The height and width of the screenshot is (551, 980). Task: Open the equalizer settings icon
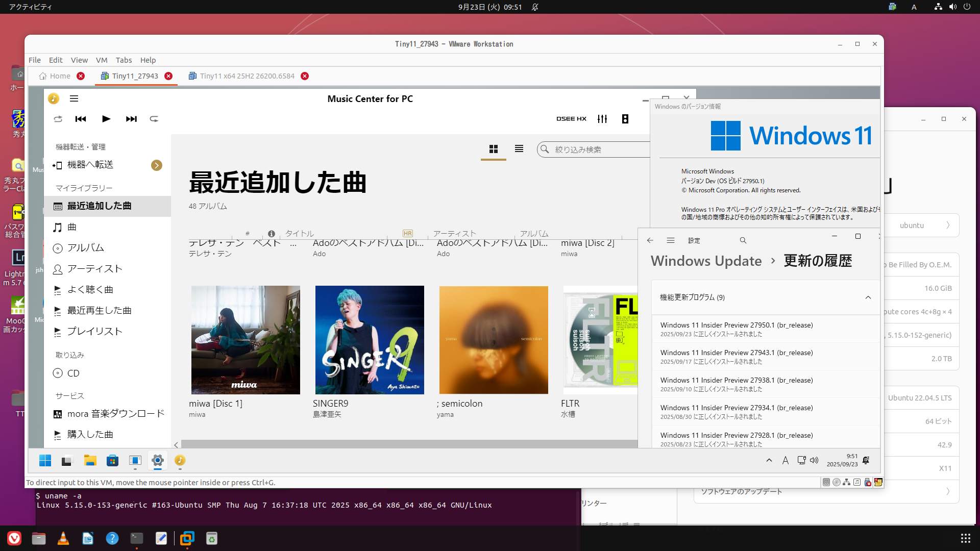pyautogui.click(x=602, y=119)
